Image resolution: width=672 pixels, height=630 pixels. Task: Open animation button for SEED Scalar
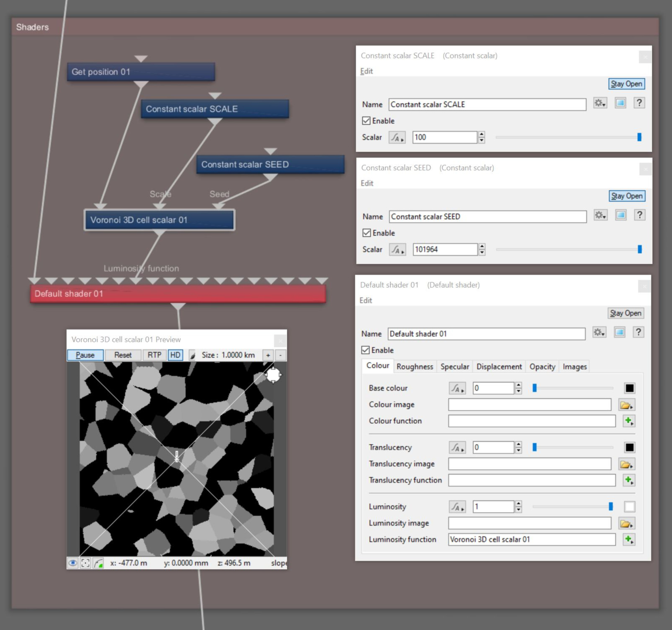tap(397, 249)
